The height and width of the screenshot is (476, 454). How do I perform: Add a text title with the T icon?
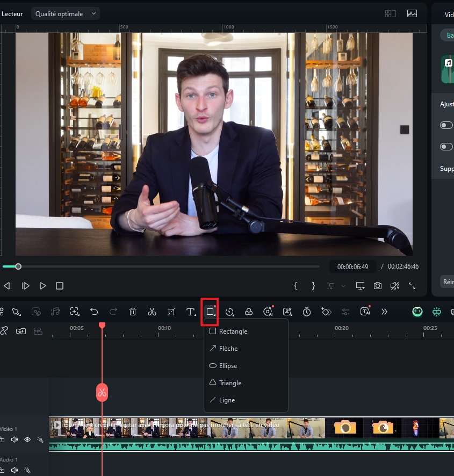191,312
